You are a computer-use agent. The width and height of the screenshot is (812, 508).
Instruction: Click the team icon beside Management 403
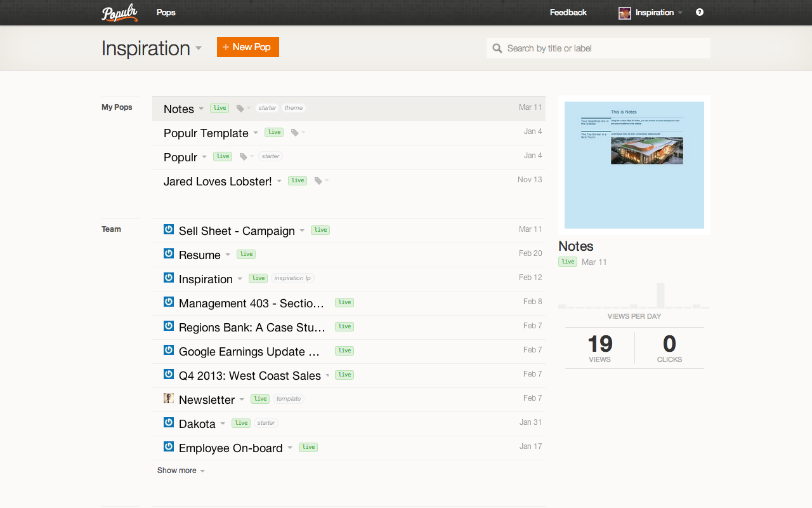[169, 302]
